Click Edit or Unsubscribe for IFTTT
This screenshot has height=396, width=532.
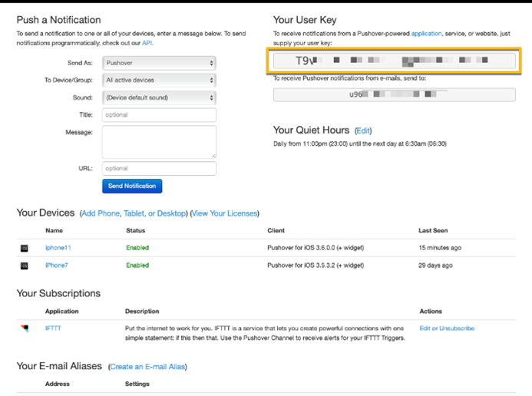coord(447,328)
